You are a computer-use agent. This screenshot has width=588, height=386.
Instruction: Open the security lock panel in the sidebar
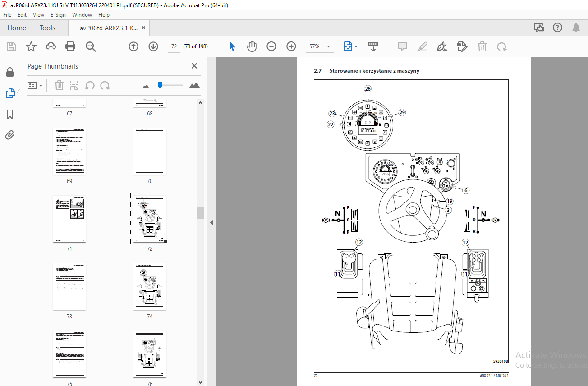tap(10, 73)
